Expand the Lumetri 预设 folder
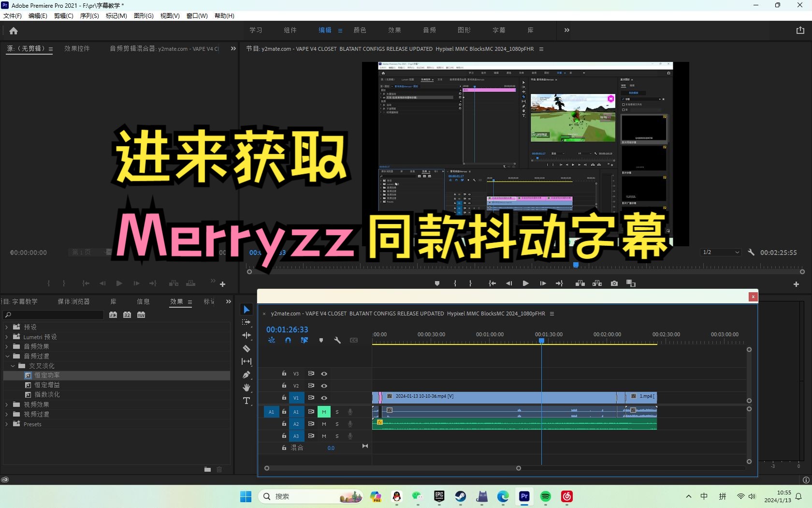812x508 pixels. [x=7, y=337]
